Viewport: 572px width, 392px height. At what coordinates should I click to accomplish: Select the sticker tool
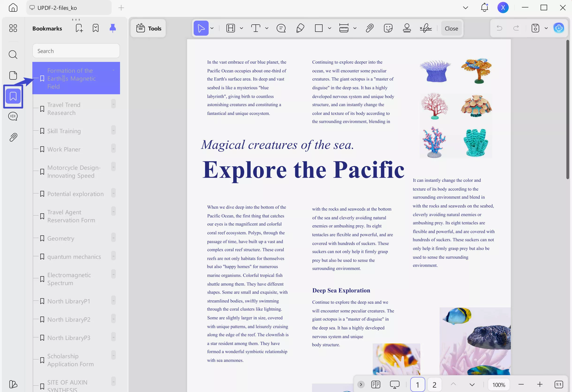[x=388, y=28]
